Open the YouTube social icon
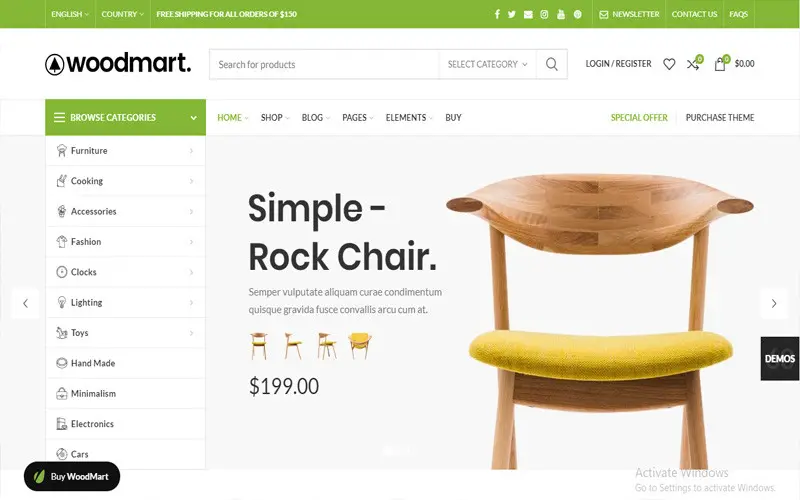 click(561, 14)
